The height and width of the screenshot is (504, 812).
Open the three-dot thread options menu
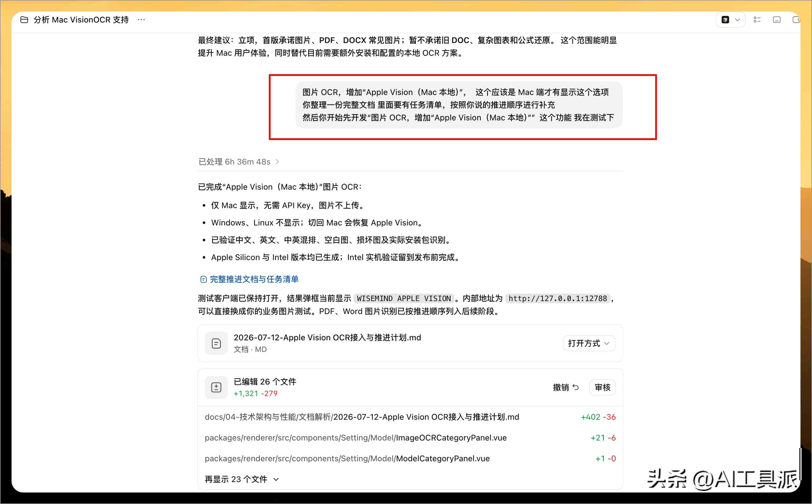tap(141, 20)
